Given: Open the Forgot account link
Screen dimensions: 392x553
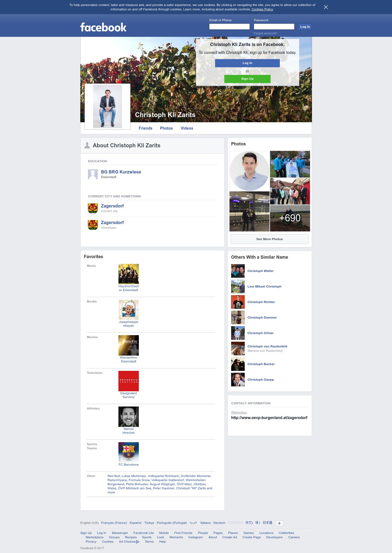Looking at the screenshot, I should tap(265, 33).
